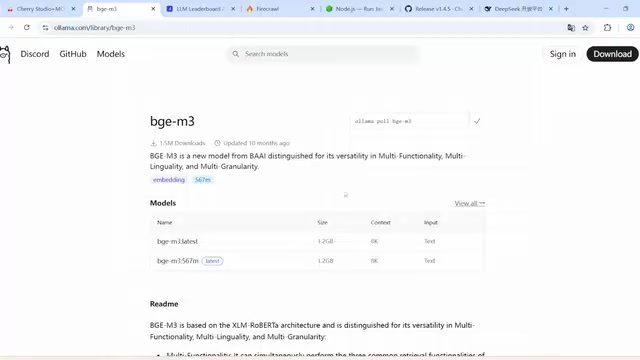Screen dimensions: 640x360
Task: Close the bge-m3 tab
Action: point(153,9)
